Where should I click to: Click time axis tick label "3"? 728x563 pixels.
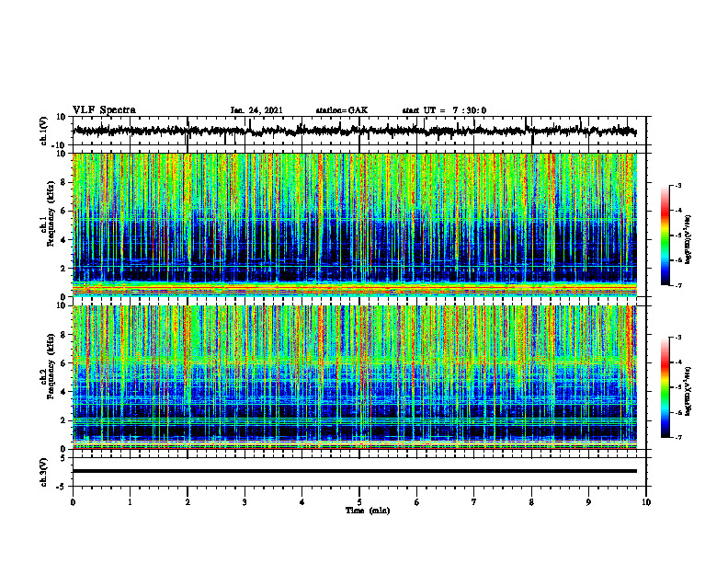pyautogui.click(x=245, y=502)
